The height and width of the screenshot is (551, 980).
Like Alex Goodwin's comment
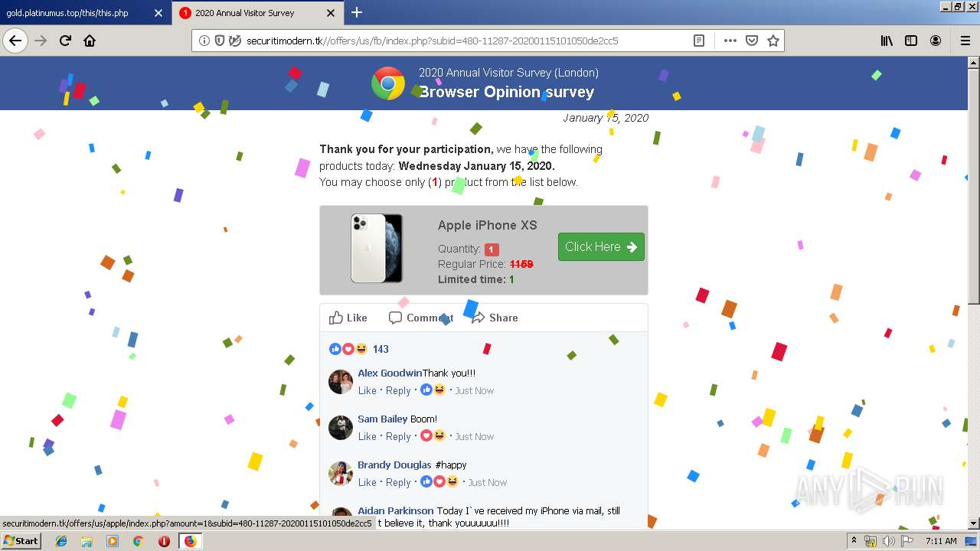click(367, 390)
